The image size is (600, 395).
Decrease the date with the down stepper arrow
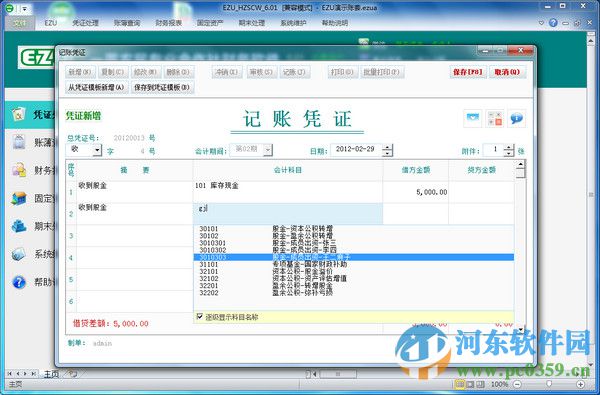(388, 153)
